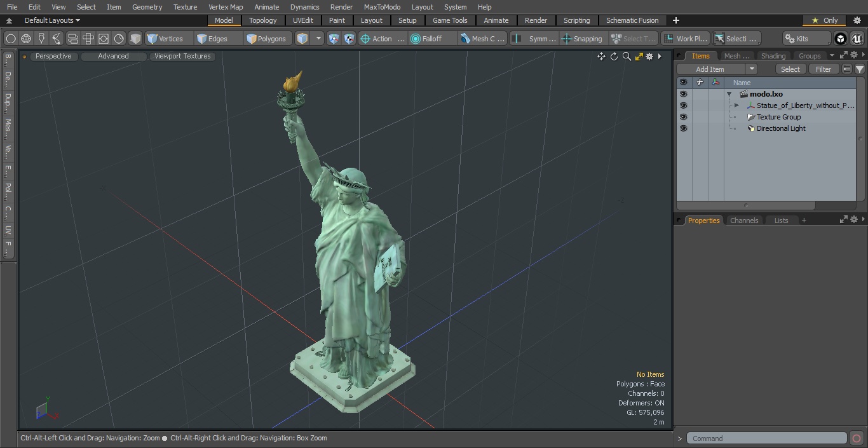Click the viewport pan move icon
The image size is (868, 448).
(601, 57)
